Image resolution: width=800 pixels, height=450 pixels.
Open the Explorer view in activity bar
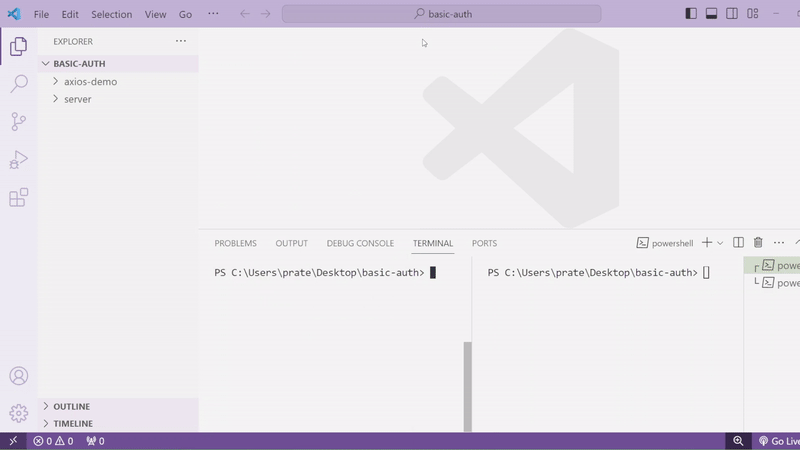tap(18, 46)
